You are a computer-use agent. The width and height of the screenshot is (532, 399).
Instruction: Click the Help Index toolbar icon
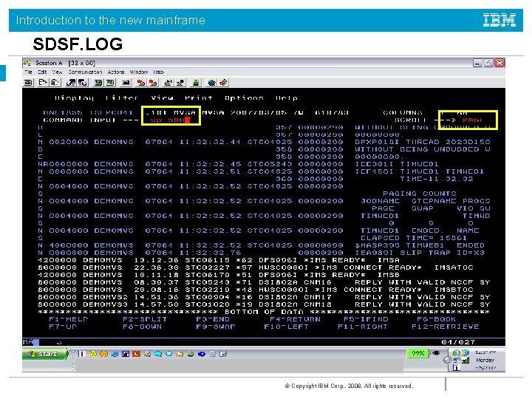coord(224,83)
